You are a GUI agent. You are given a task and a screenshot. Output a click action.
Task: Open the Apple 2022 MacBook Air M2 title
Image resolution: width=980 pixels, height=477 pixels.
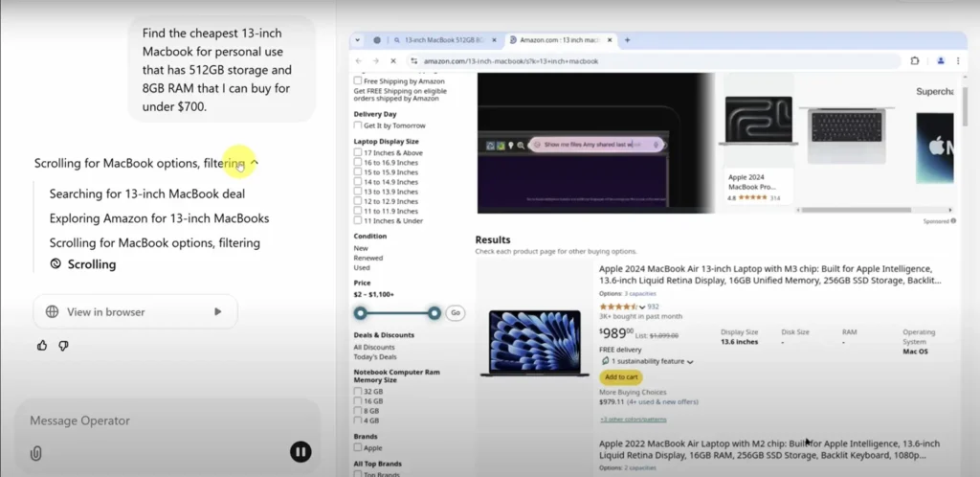tap(768, 449)
